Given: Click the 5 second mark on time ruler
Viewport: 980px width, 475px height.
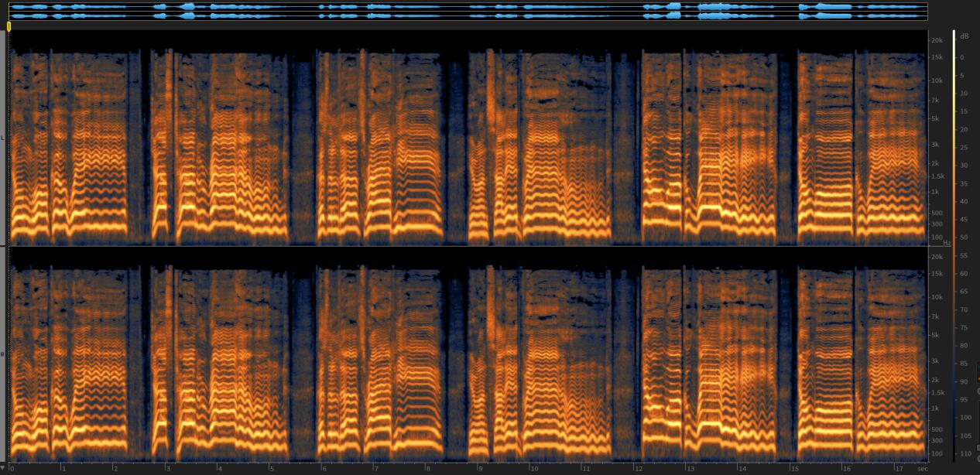Looking at the screenshot, I should point(272,469).
